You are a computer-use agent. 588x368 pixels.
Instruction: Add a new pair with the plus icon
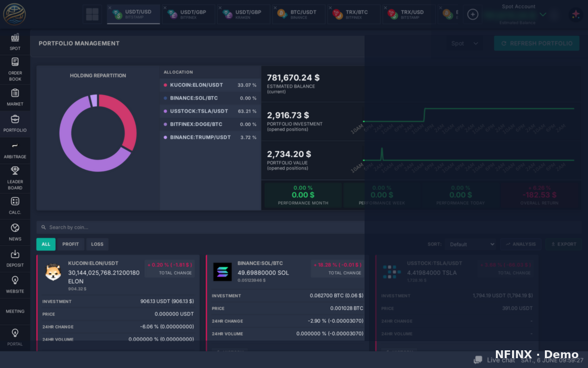pyautogui.click(x=473, y=14)
